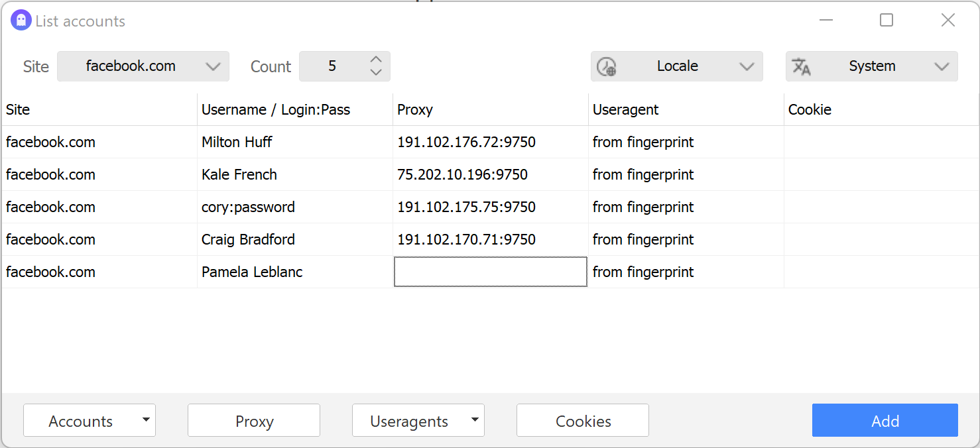The height and width of the screenshot is (448, 980).
Task: Decrease Count using the down stepper arrow
Action: [x=375, y=72]
